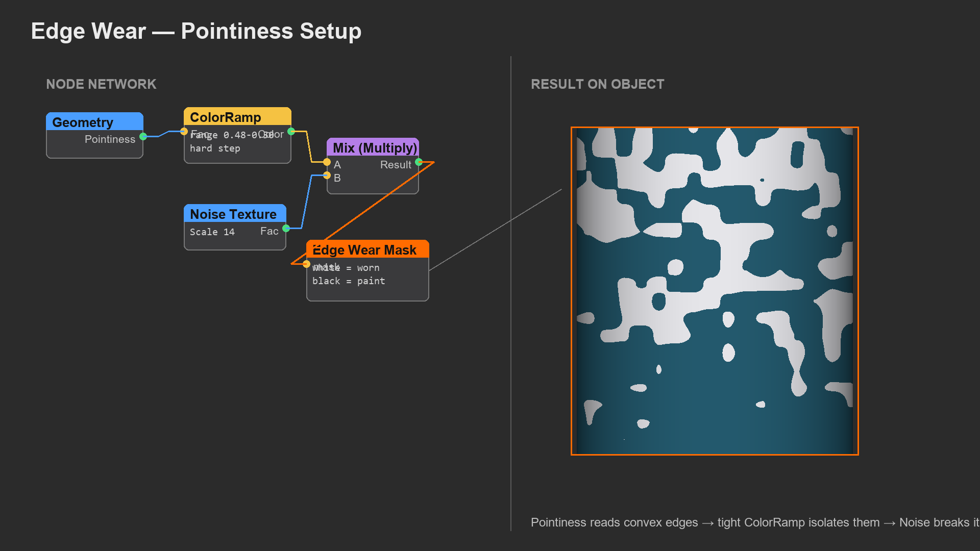Click the Noise Texture Fac output socket
Screen dimensions: 980x551
point(286,228)
